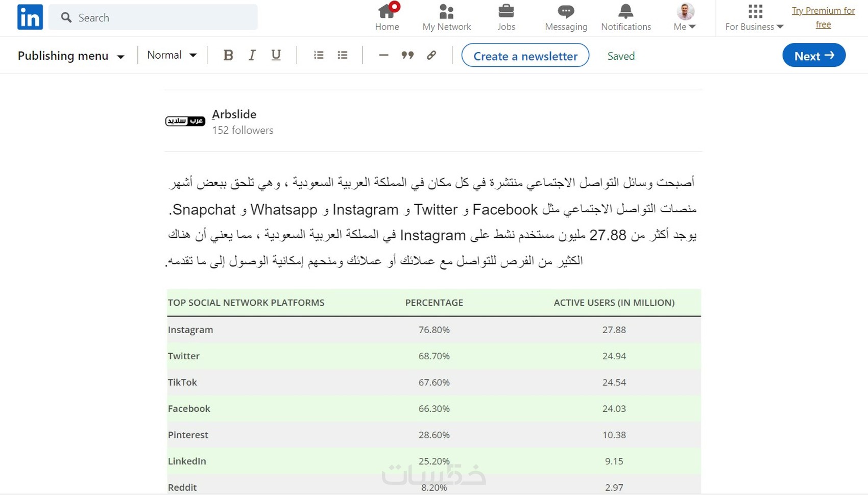Apply blockquote formatting

(x=407, y=55)
